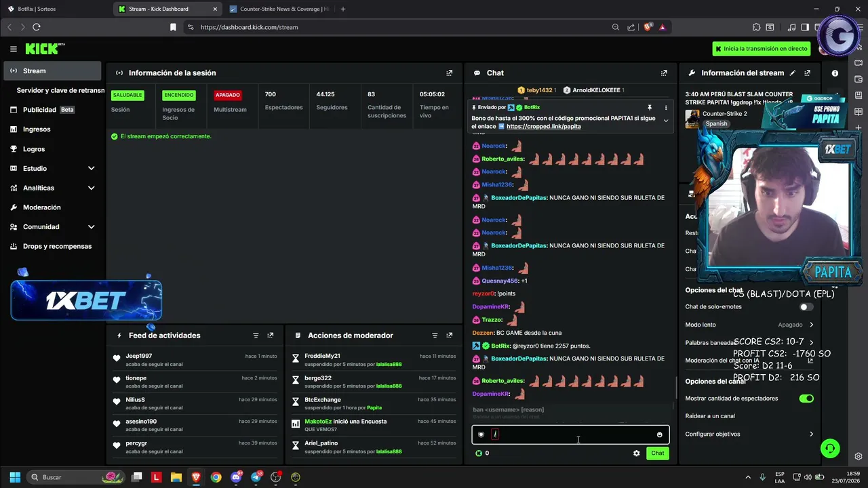Pop out the Información del stream panel
The width and height of the screenshot is (868, 488).
[807, 73]
